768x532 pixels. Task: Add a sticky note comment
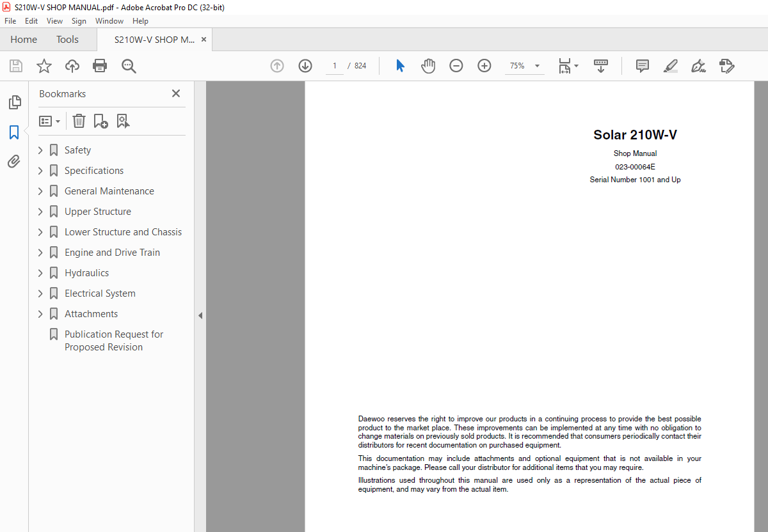pos(643,66)
